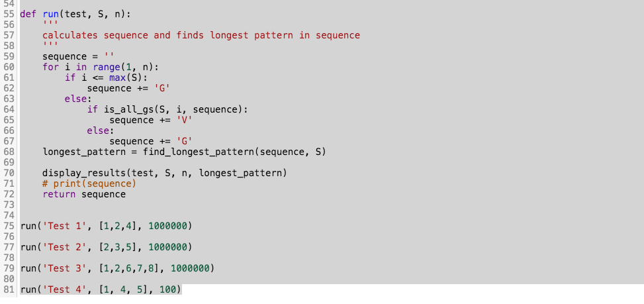Click the def run function name
Screen dimensions: 644x304
(x=51, y=14)
